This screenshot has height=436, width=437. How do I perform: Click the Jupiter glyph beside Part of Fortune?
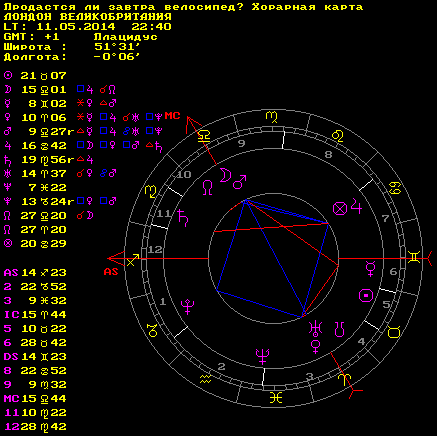pos(356,207)
